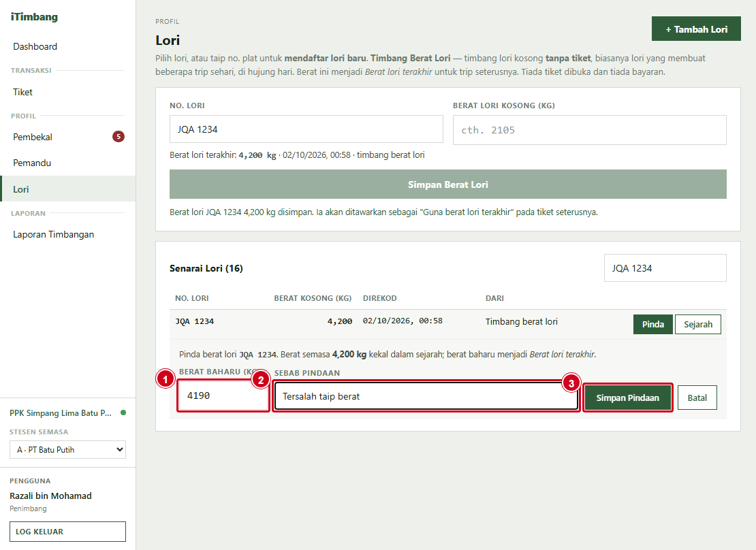This screenshot has width=756, height=550.
Task: Click the Tambah Lori button
Action: click(x=696, y=29)
